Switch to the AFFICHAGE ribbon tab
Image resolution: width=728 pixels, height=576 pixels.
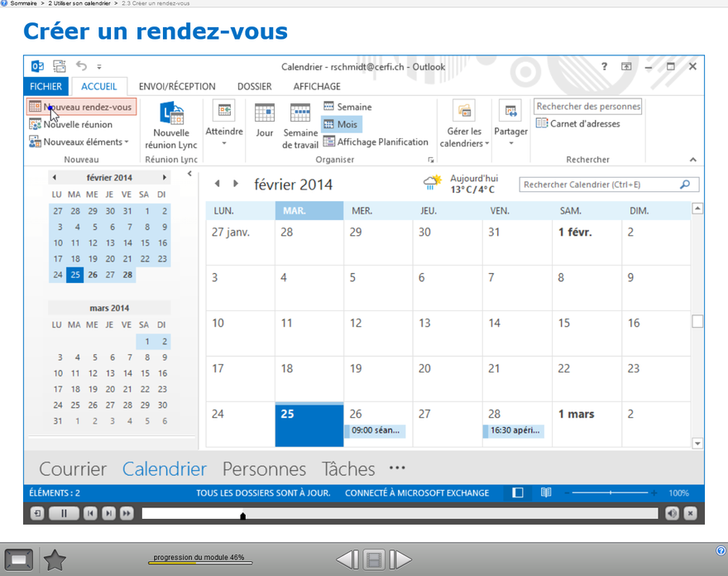[317, 86]
